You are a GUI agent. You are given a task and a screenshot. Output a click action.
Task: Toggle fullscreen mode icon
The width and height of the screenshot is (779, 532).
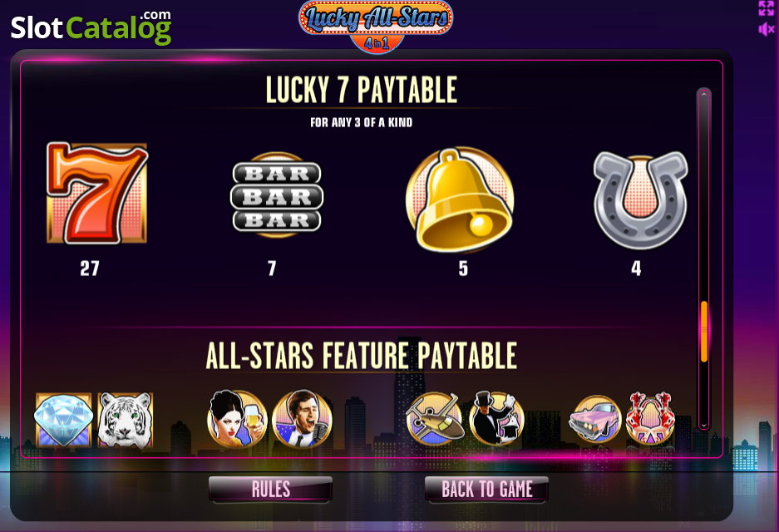[x=766, y=8]
